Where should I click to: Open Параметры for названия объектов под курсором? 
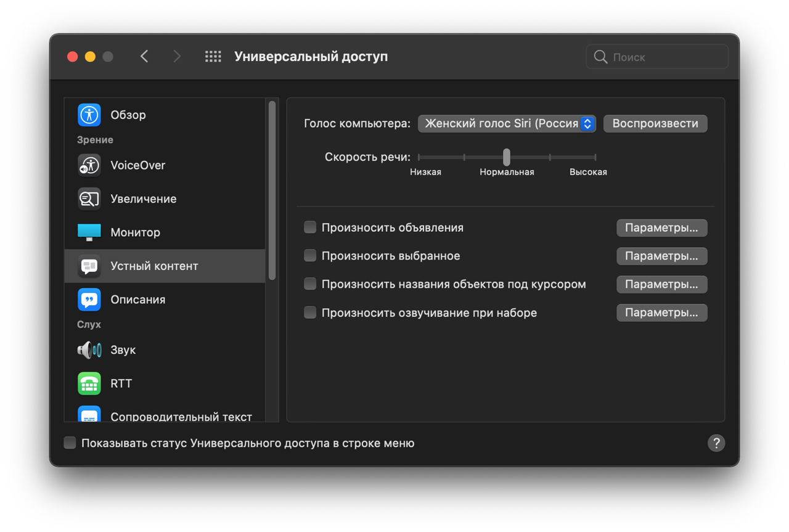tap(661, 284)
